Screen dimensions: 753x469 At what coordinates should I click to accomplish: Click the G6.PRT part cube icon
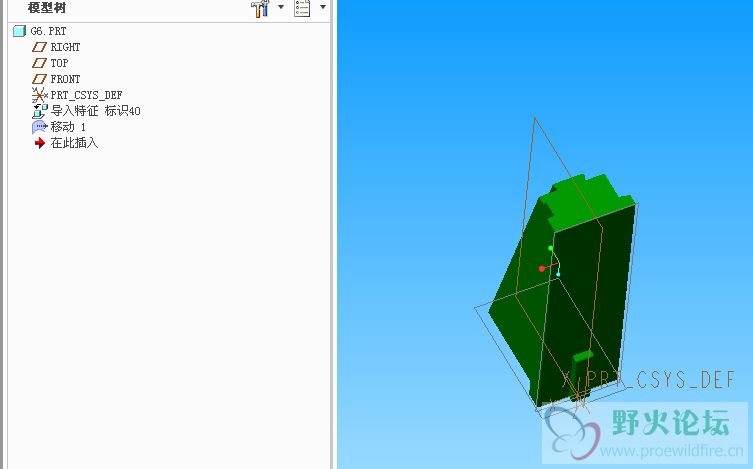pos(19,31)
